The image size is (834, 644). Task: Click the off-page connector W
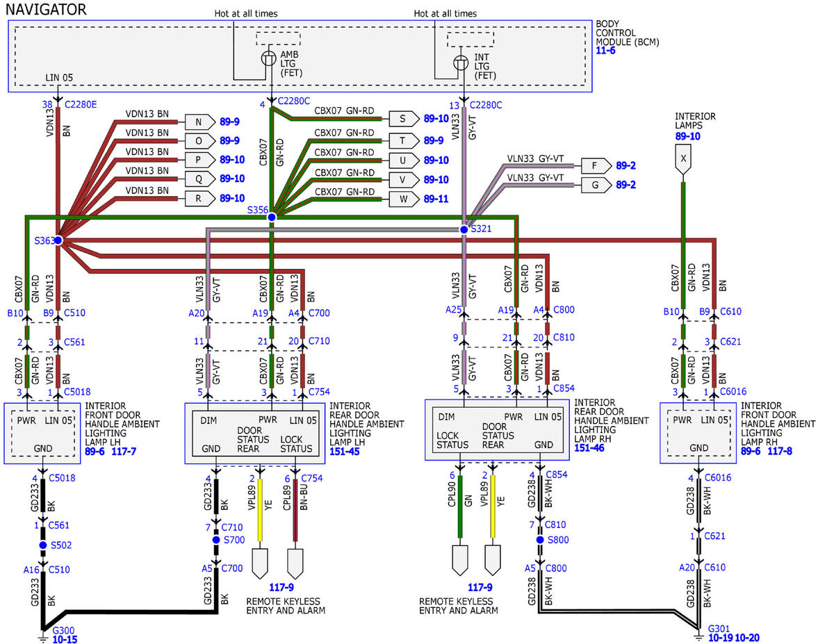[x=403, y=199]
